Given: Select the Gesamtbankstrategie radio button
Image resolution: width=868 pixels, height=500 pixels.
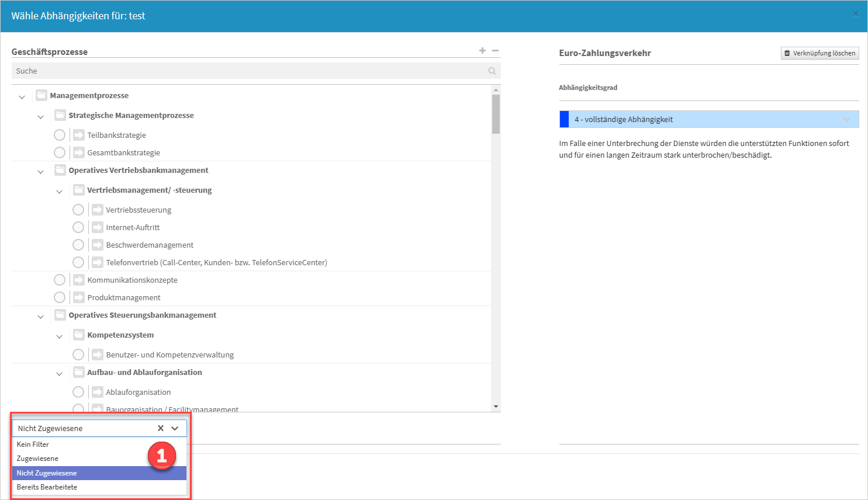Looking at the screenshot, I should (60, 152).
